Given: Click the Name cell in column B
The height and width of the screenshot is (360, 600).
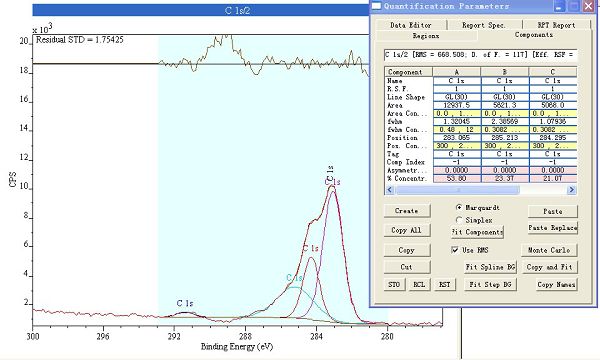Looking at the screenshot, I should [505, 81].
